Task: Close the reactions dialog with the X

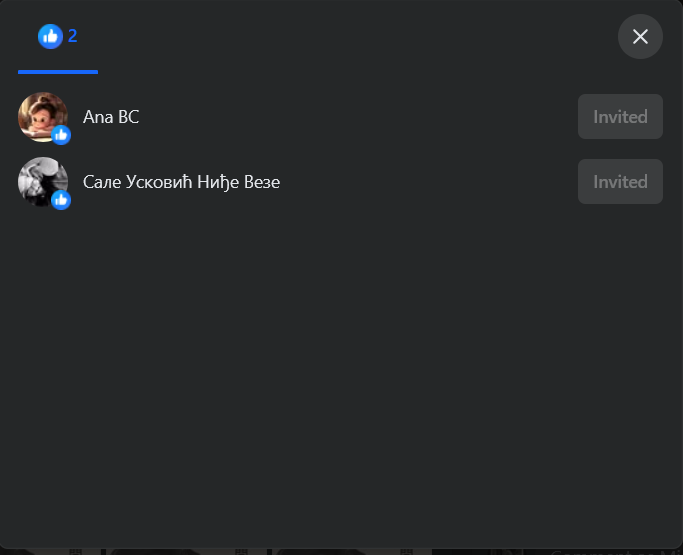Action: [x=640, y=37]
